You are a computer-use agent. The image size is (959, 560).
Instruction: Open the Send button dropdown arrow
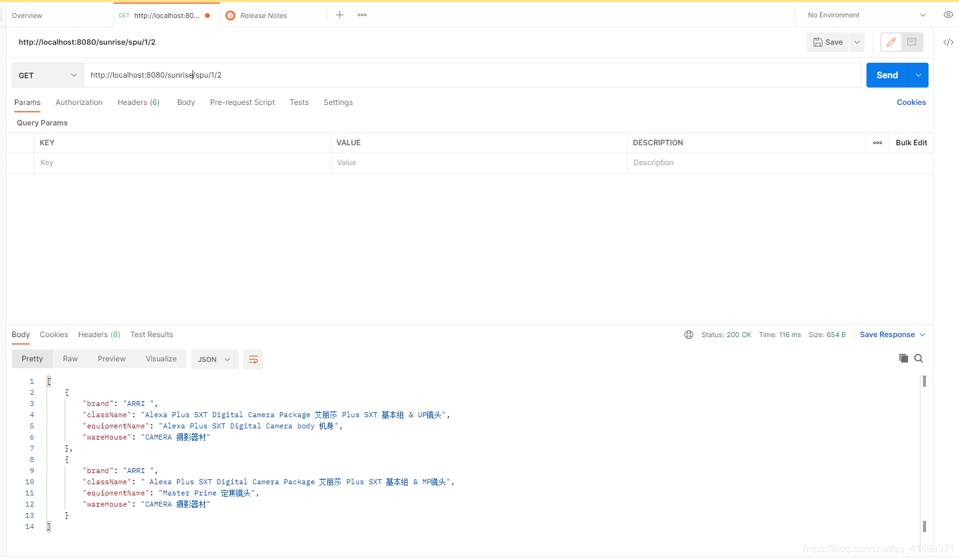click(918, 75)
